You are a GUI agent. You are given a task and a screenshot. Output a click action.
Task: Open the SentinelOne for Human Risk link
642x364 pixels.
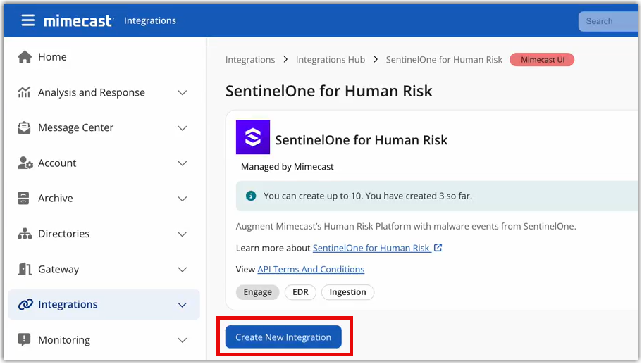[371, 248]
